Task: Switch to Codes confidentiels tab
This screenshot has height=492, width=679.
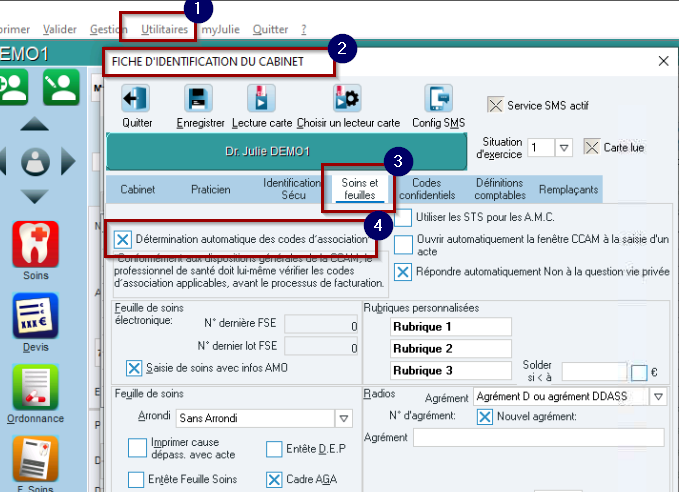Action: tap(427, 189)
